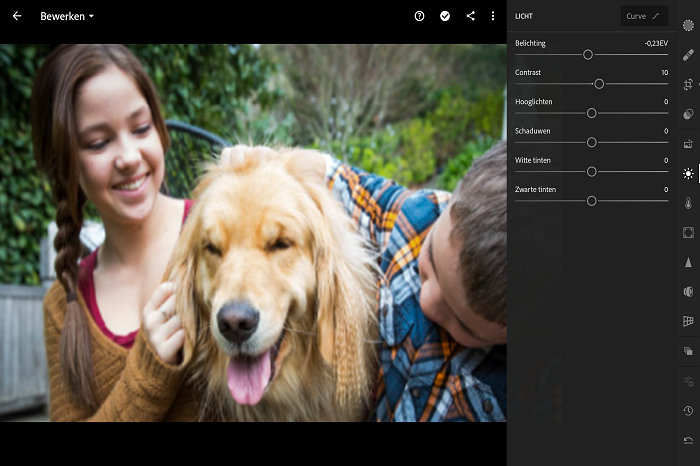Click the Contrast value 10

(x=665, y=72)
